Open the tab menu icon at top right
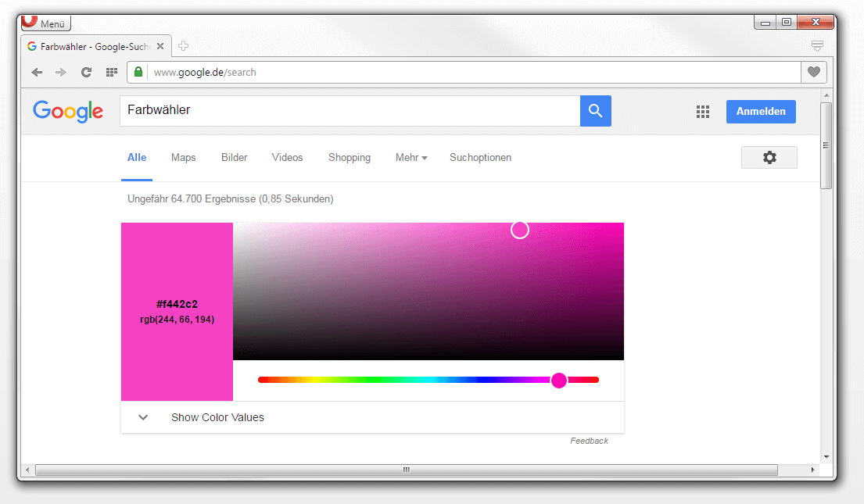Viewport: 864px width, 504px height. coord(817,46)
